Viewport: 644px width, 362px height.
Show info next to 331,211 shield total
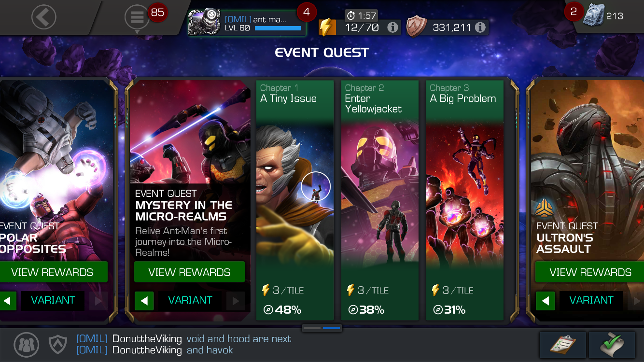[480, 28]
